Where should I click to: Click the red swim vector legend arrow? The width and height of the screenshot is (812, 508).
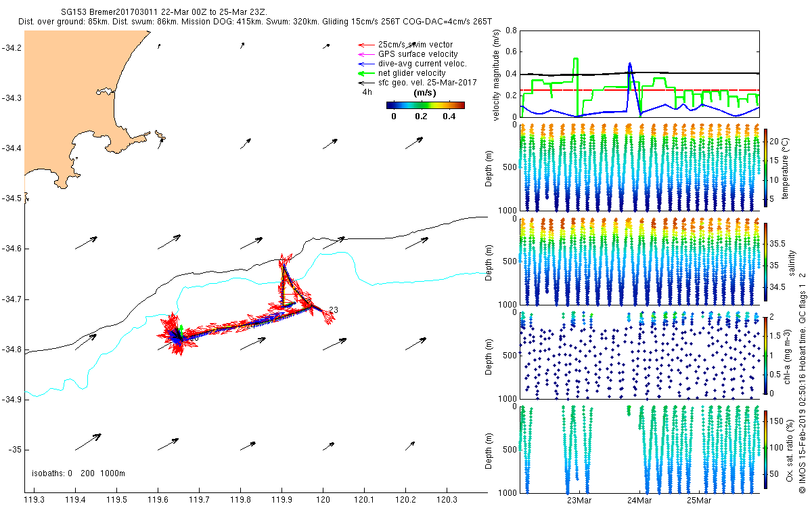pos(365,45)
